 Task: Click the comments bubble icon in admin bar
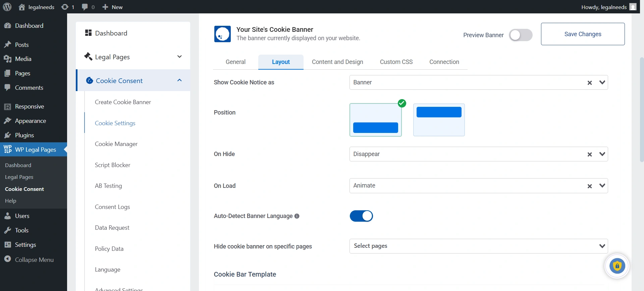coord(85,7)
